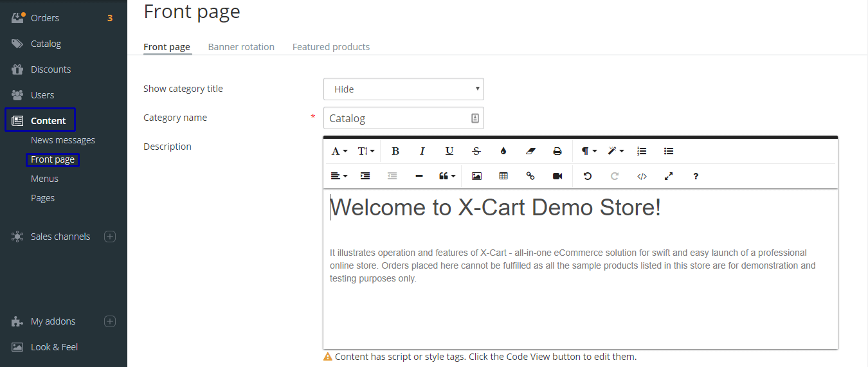
Task: Open the quote dropdown
Action: point(447,176)
